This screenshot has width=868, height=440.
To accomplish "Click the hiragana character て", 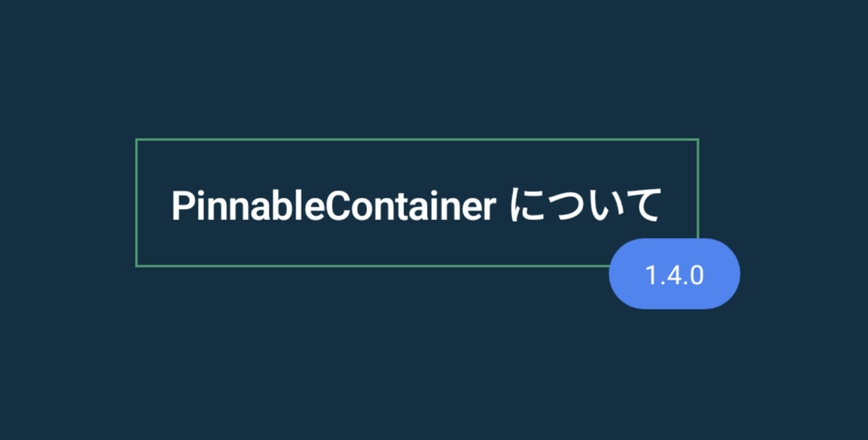I will (x=642, y=207).
